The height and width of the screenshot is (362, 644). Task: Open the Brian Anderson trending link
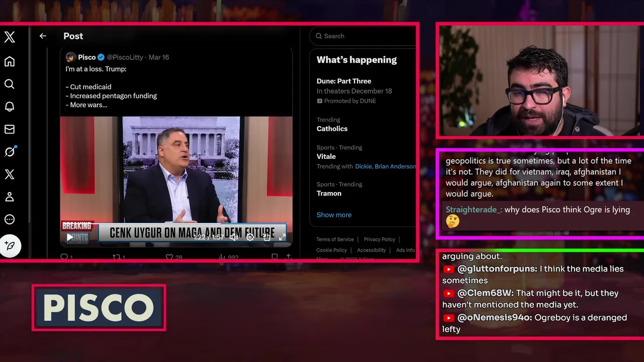pyautogui.click(x=395, y=166)
